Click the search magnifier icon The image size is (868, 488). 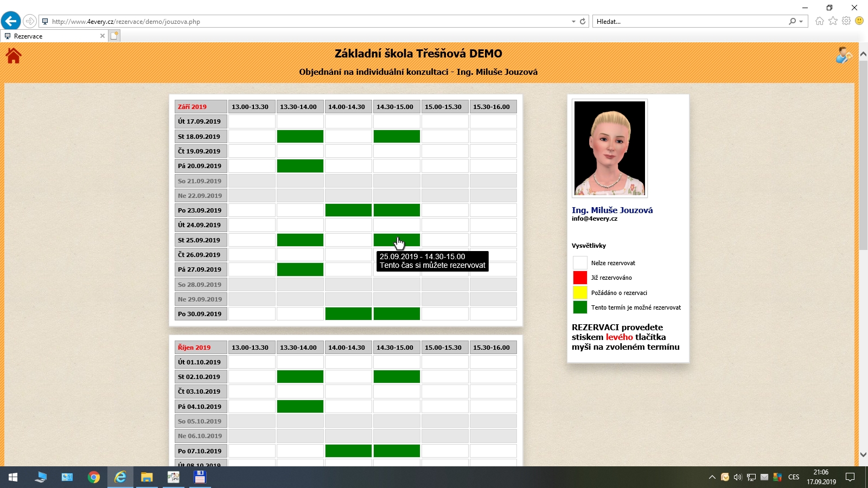pos(793,21)
